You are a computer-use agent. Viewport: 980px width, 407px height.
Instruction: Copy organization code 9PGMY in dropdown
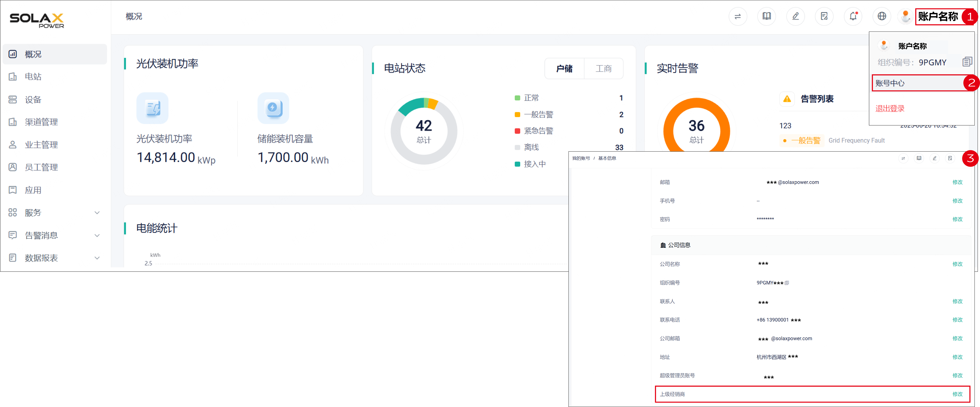tap(967, 62)
